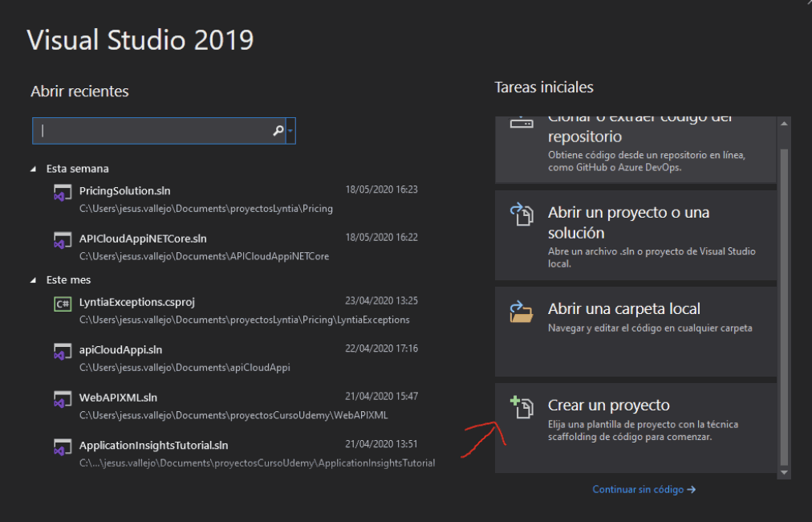Image resolution: width=812 pixels, height=522 pixels.
Task: Click the scrollbar down arrow in Tareas iniciales
Action: [784, 472]
